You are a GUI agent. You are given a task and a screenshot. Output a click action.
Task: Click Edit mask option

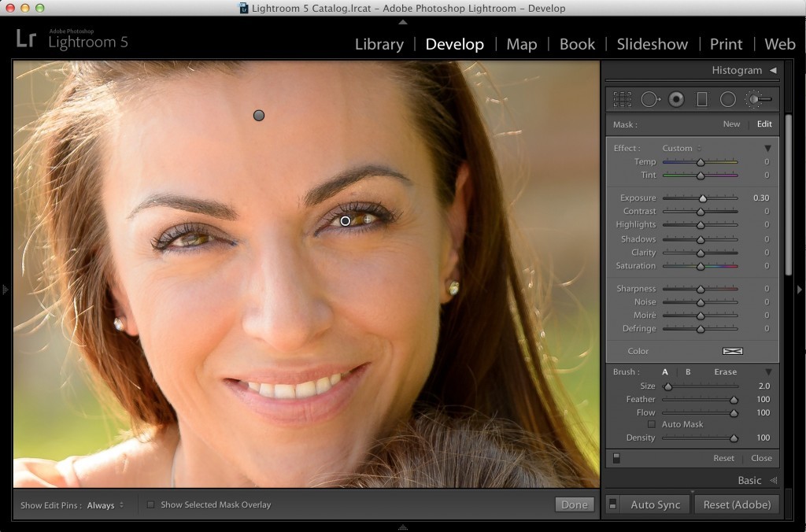pyautogui.click(x=763, y=124)
